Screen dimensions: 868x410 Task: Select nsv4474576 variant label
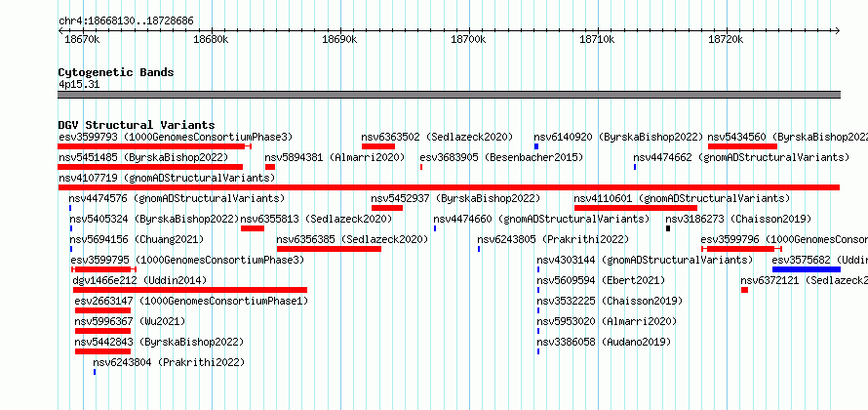(x=177, y=198)
